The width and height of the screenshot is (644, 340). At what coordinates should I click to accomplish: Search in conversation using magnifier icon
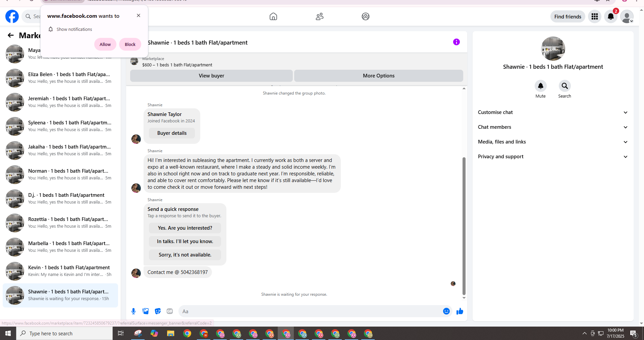tap(565, 86)
